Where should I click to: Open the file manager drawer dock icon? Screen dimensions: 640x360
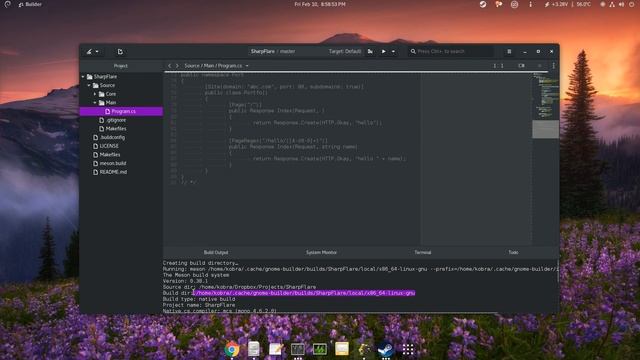point(253,349)
